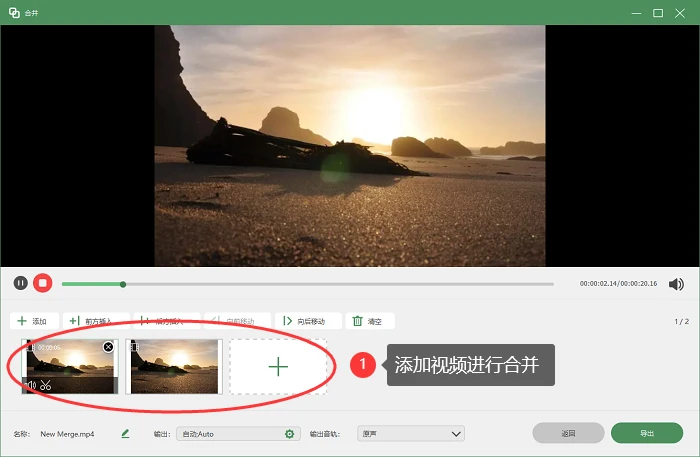Image resolution: width=700 pixels, height=457 pixels.
Task: Click the 清空 trash clear-all button
Action: pos(370,321)
